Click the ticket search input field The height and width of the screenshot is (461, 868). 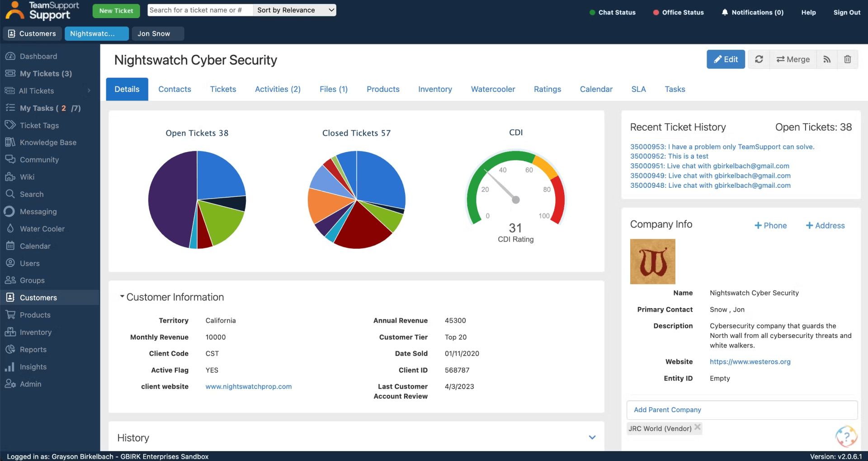[x=200, y=10]
